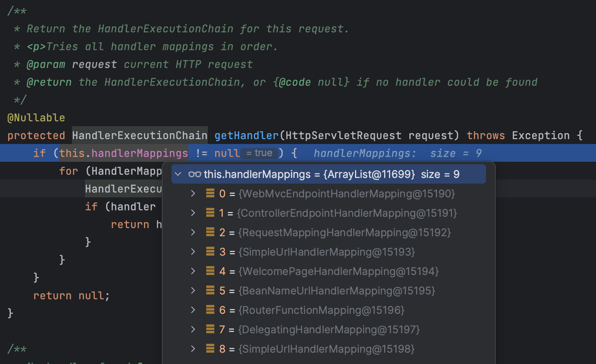The image size is (596, 364).
Task: Click the {ArrayList@11699} size = 9 value
Action: click(391, 174)
